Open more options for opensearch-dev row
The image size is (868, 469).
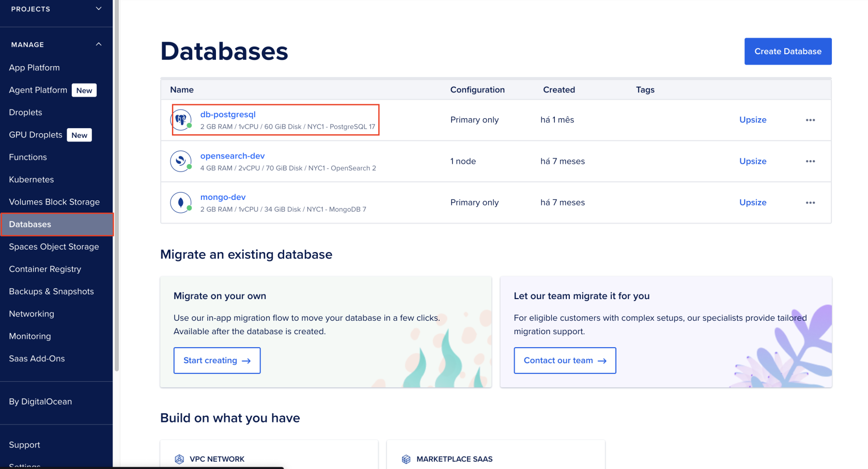click(x=810, y=161)
